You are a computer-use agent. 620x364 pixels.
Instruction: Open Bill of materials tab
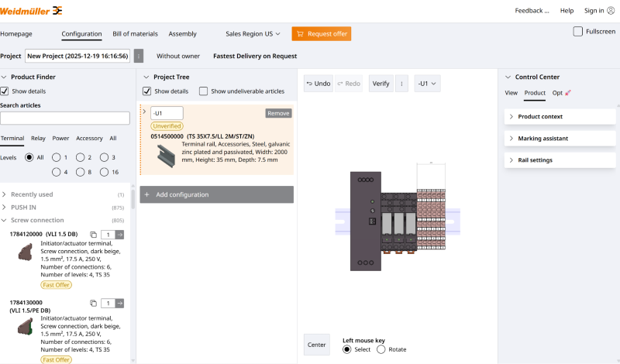click(x=135, y=34)
